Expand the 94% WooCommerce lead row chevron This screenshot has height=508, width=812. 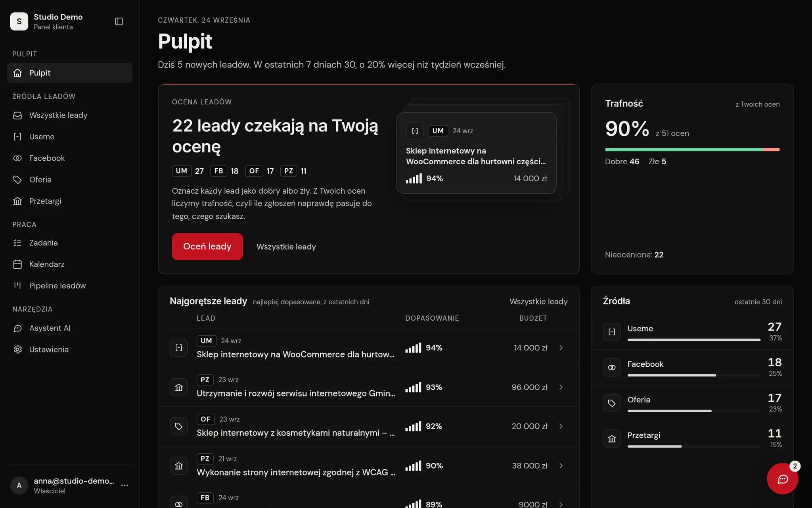point(561,348)
